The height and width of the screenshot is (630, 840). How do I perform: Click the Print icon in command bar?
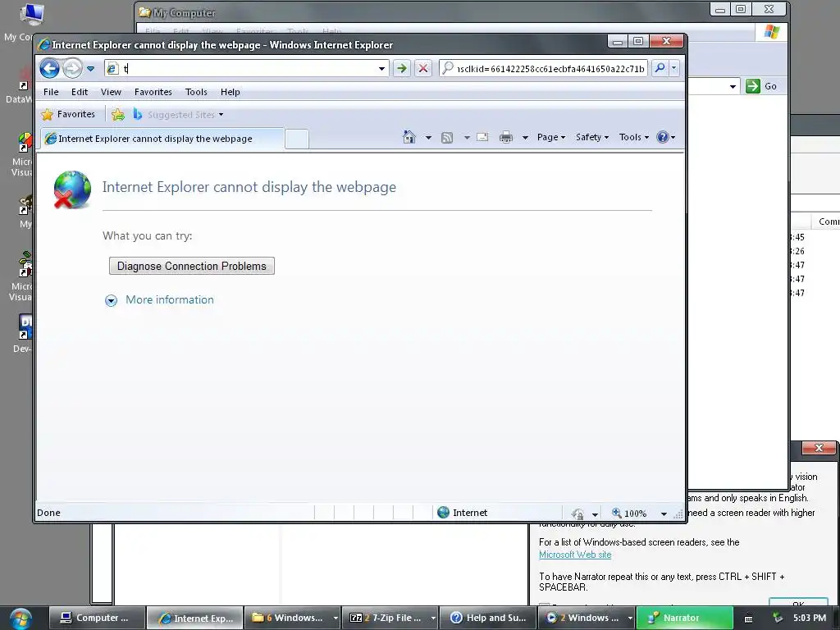pyautogui.click(x=505, y=138)
